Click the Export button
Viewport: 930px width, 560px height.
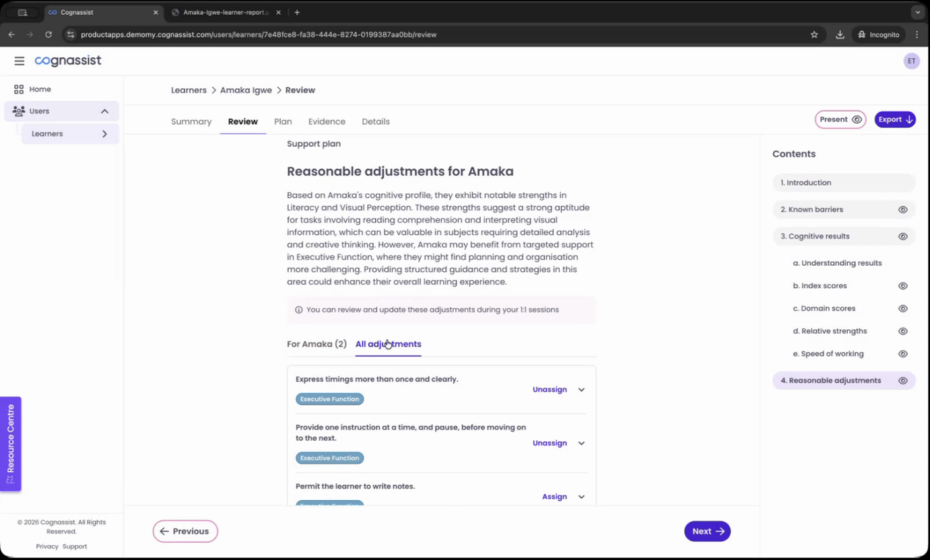[x=894, y=120]
